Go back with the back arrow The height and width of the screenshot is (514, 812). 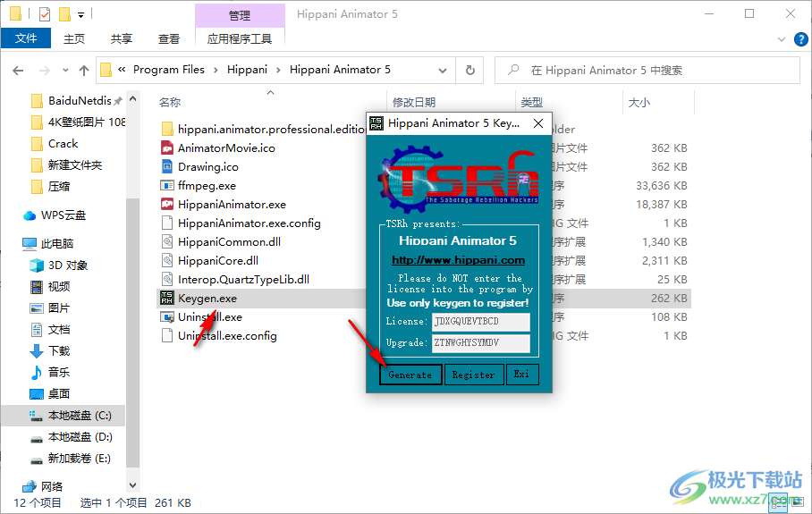coord(18,71)
